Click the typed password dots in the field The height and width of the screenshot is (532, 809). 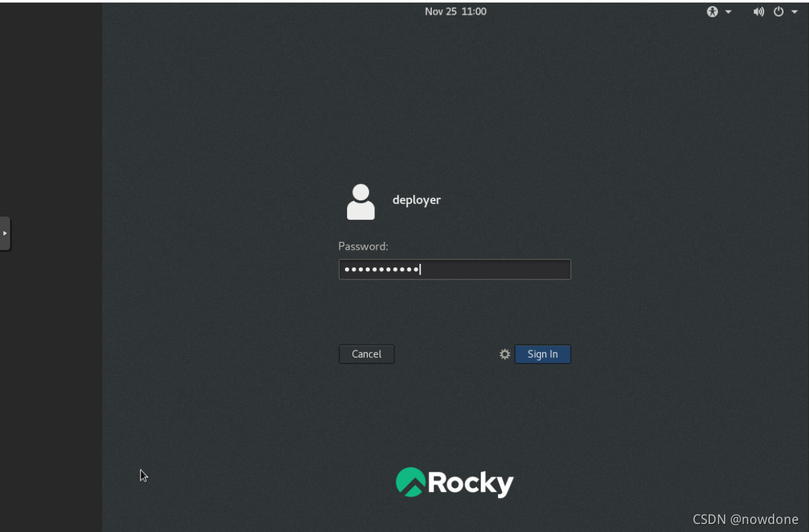[380, 269]
